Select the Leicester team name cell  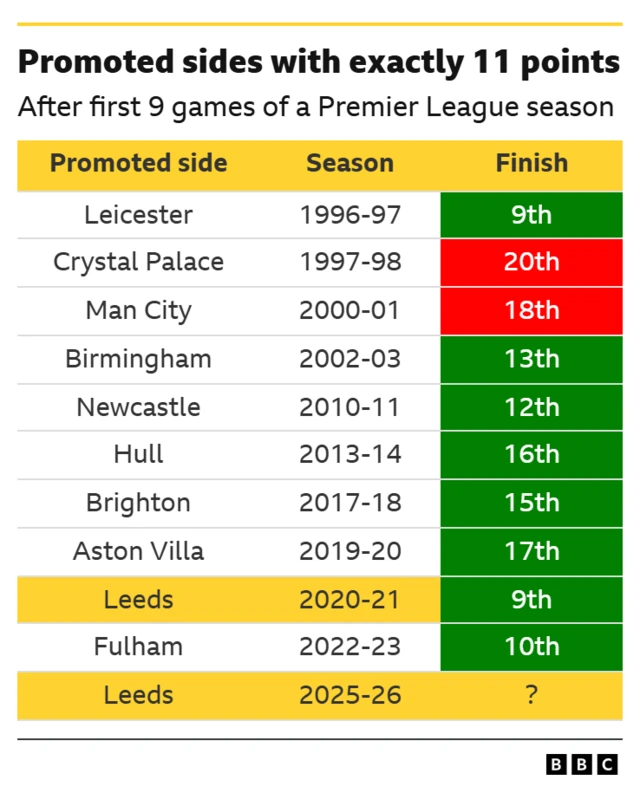[x=138, y=214]
